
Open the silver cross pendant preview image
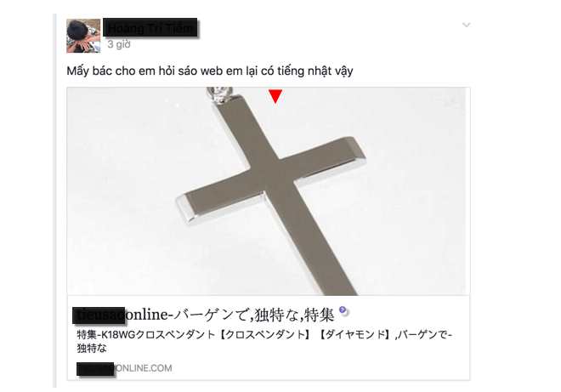pos(268,191)
